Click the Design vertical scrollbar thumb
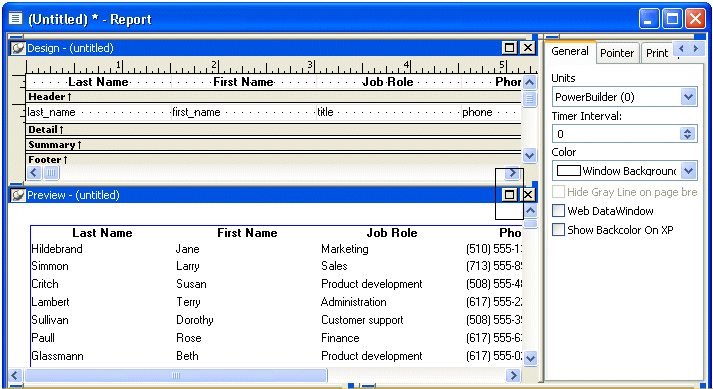This screenshot has width=713, height=389. [x=529, y=99]
